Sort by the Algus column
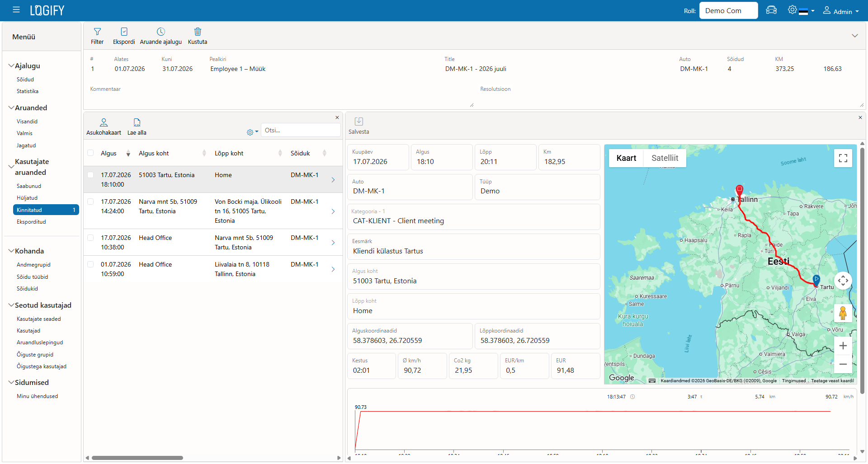This screenshot has height=464, width=868. tap(115, 154)
